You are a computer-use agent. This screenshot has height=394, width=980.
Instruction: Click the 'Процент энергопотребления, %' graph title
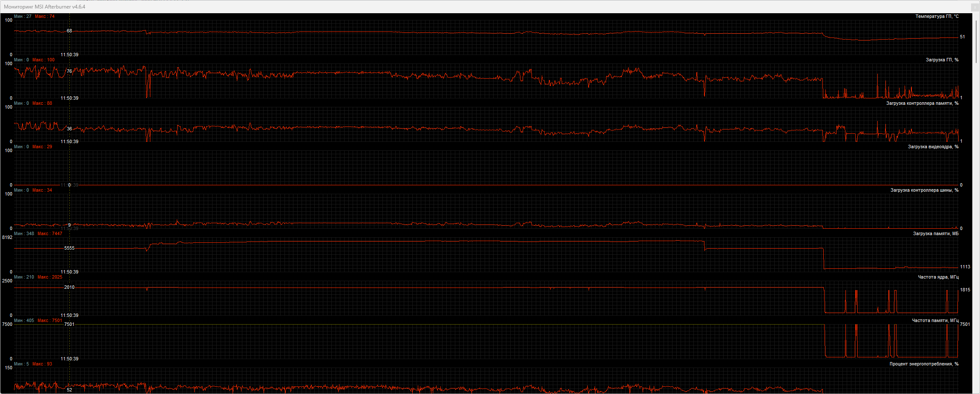pyautogui.click(x=924, y=364)
